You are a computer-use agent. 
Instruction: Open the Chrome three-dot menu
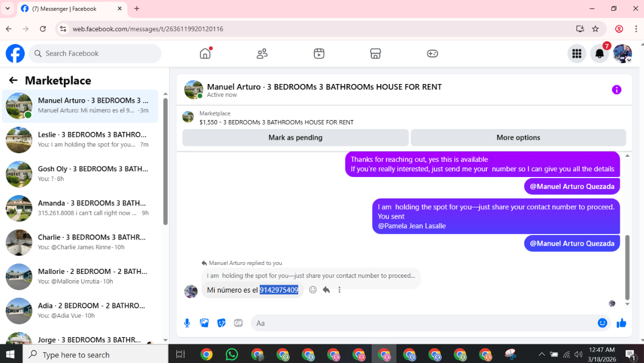pos(636,29)
